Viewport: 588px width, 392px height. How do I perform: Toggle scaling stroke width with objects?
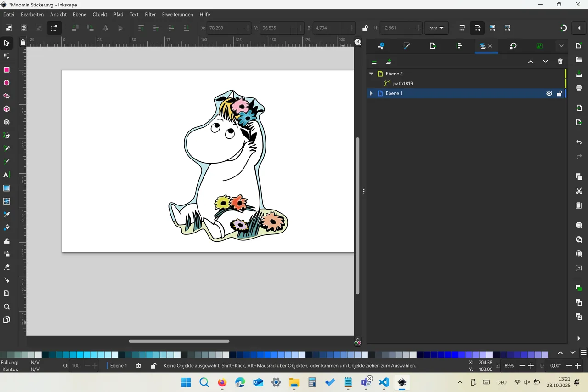[x=462, y=28]
